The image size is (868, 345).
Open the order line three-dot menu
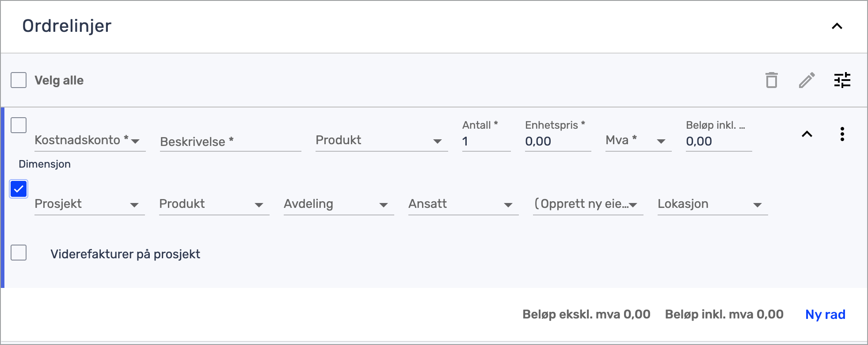[842, 134]
